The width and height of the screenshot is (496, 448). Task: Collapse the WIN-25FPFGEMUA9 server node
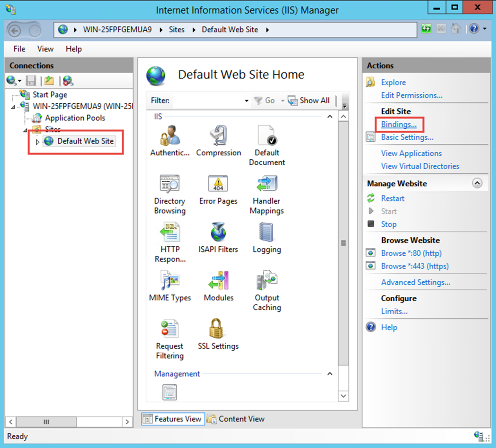tap(13, 107)
